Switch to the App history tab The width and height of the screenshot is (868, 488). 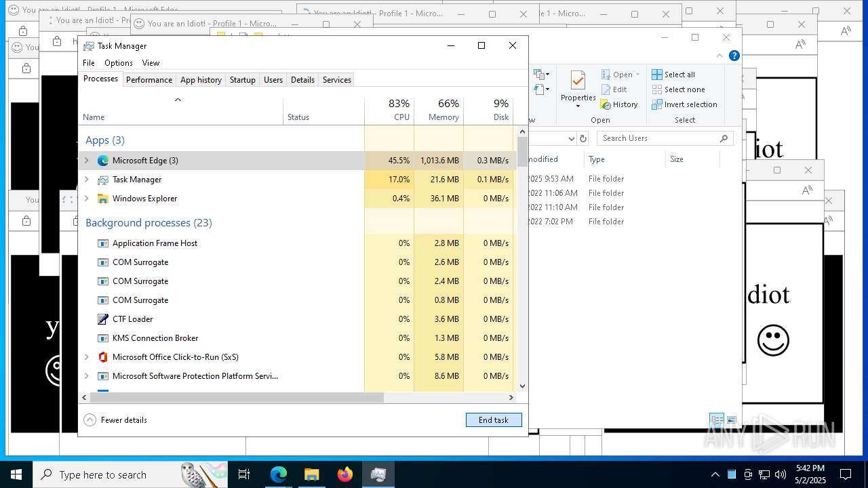pyautogui.click(x=201, y=80)
